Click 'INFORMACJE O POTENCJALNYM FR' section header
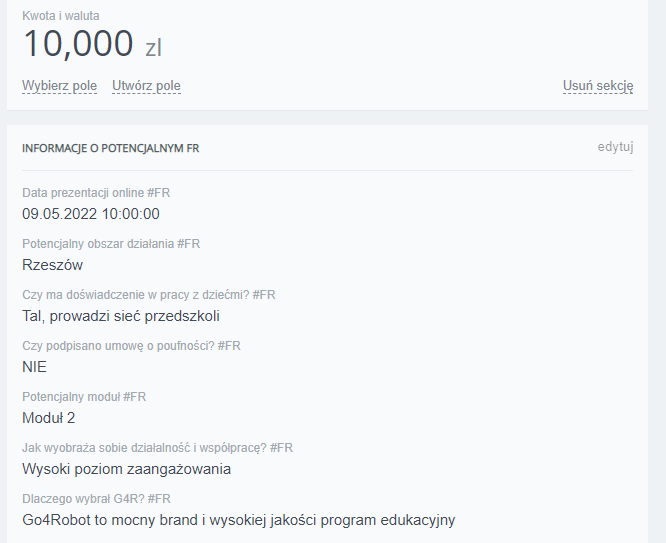This screenshot has width=666, height=543. coord(111,148)
